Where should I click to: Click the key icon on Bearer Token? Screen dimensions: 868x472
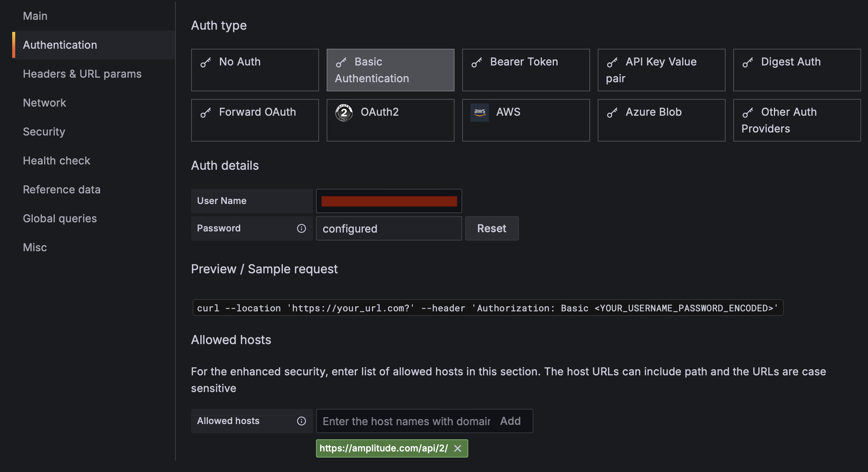pos(477,62)
